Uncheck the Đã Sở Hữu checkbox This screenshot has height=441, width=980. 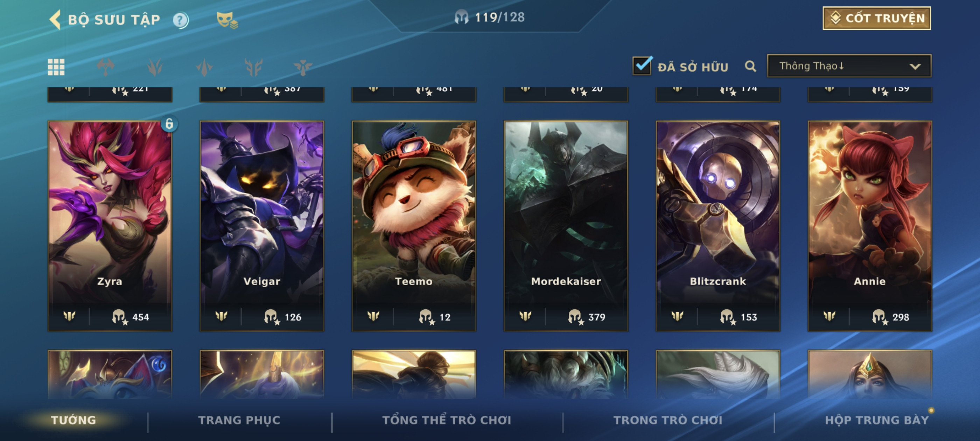coord(642,65)
